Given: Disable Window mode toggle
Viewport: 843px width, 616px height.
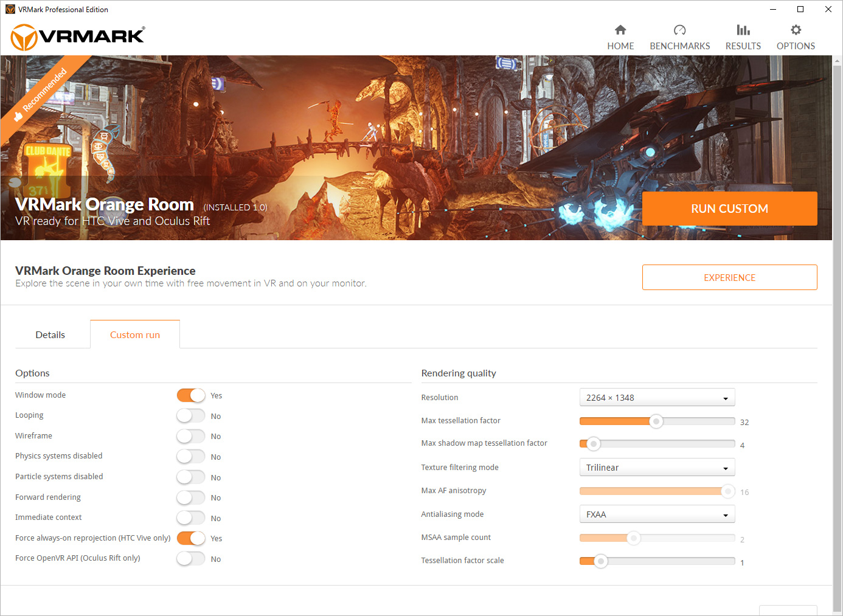Looking at the screenshot, I should click(x=191, y=395).
